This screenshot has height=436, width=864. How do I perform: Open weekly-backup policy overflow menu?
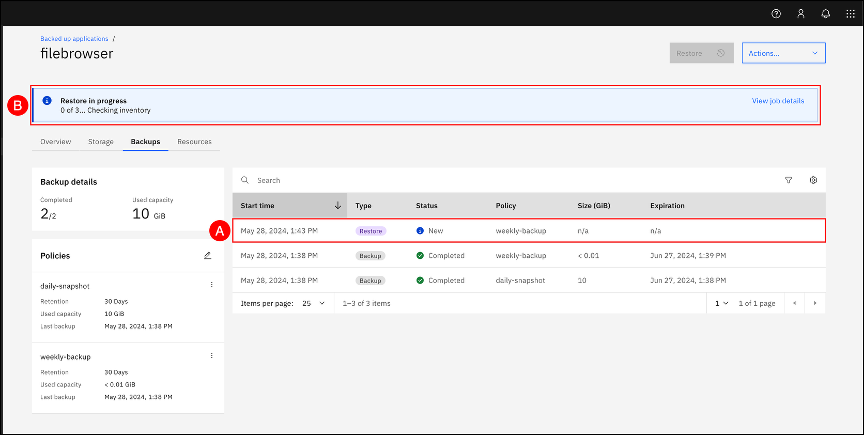[211, 356]
